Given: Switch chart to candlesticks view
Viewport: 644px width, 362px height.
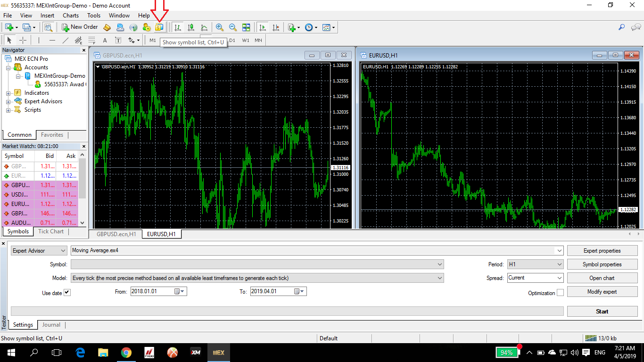Looking at the screenshot, I should (x=191, y=27).
